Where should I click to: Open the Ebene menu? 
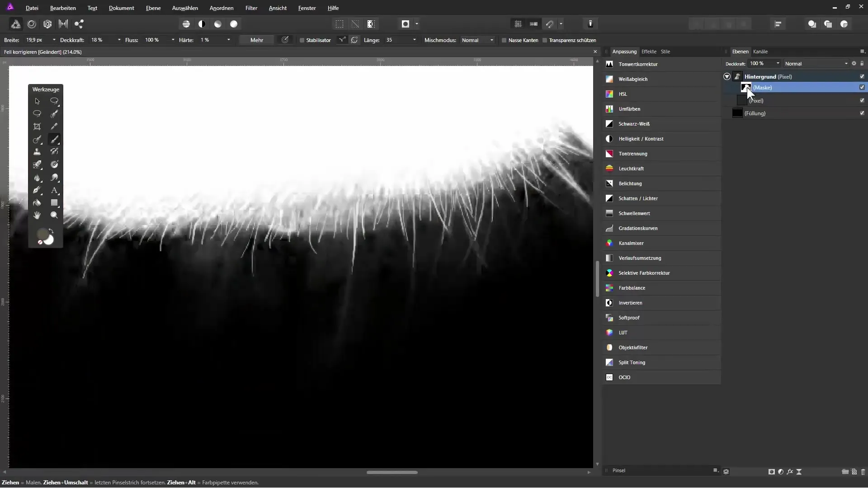pyautogui.click(x=153, y=8)
